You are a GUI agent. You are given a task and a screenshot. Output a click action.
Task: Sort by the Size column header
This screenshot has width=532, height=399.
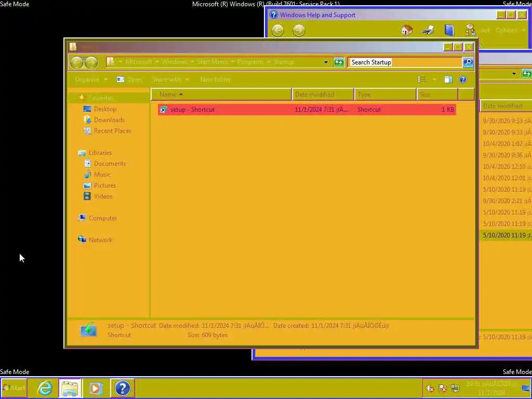pos(437,95)
